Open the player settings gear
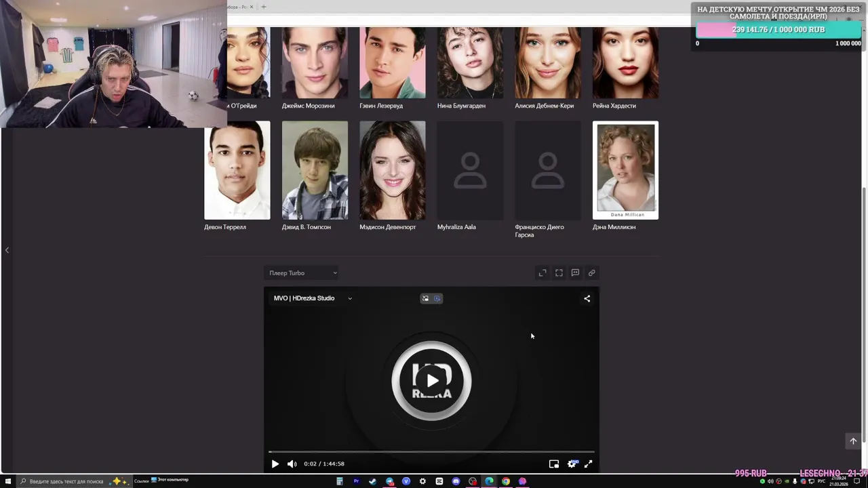 pyautogui.click(x=572, y=464)
